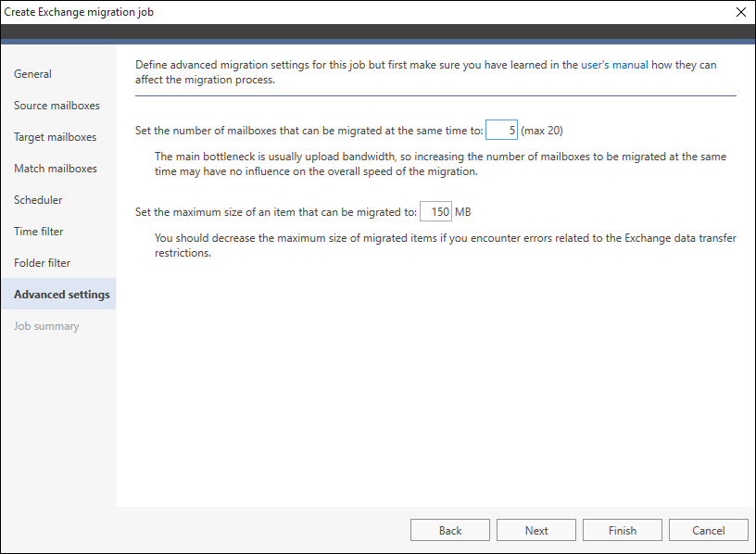Click the maximum item size field

coord(435,211)
